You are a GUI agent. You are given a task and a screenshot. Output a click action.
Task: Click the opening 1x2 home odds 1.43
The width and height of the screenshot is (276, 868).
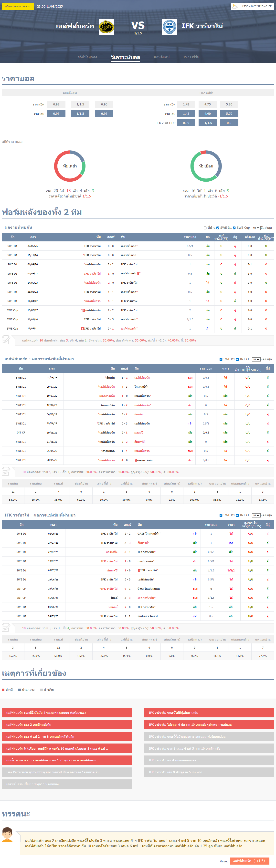click(x=186, y=104)
